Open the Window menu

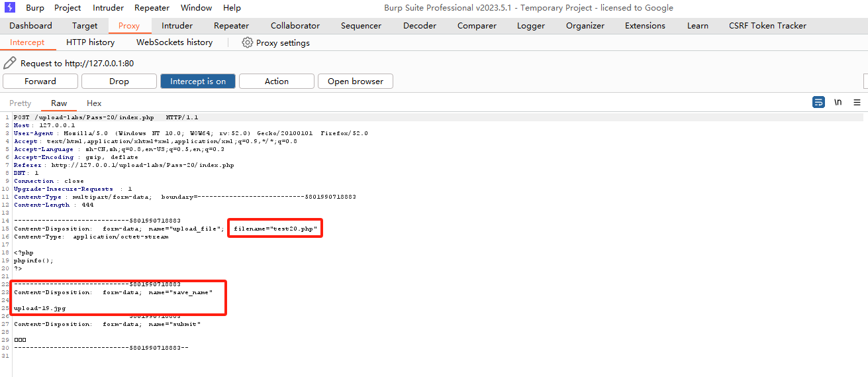coord(197,8)
